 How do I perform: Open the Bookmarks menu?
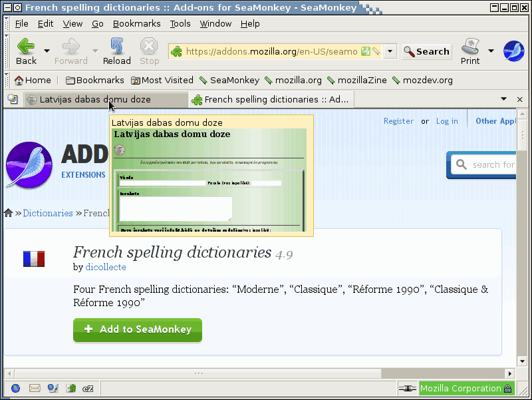(x=137, y=24)
